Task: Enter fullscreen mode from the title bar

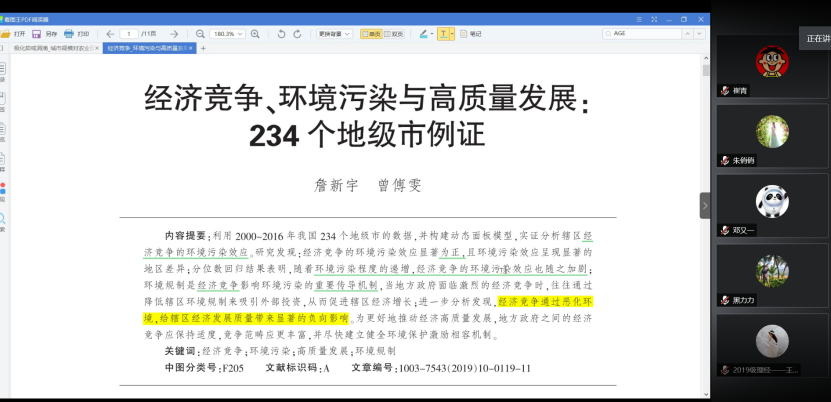Action: [x=654, y=19]
